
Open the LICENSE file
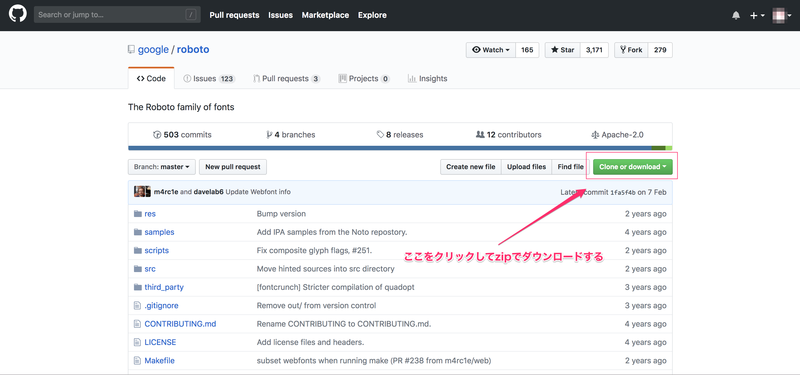(x=160, y=342)
